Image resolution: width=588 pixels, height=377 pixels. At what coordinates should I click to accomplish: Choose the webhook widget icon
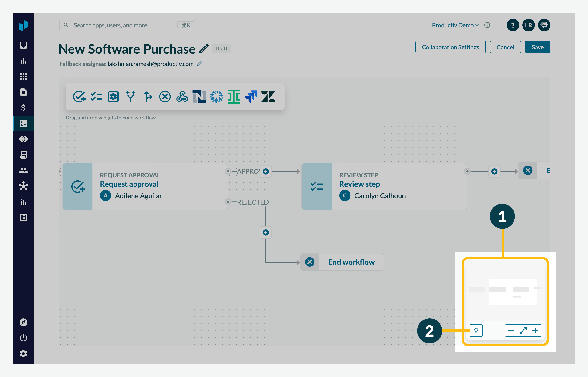182,96
